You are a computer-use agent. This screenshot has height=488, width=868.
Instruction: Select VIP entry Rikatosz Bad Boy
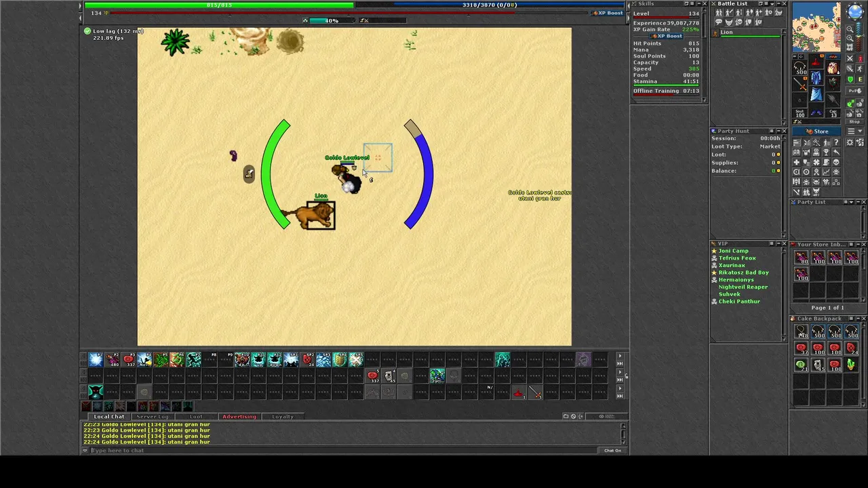click(x=743, y=272)
